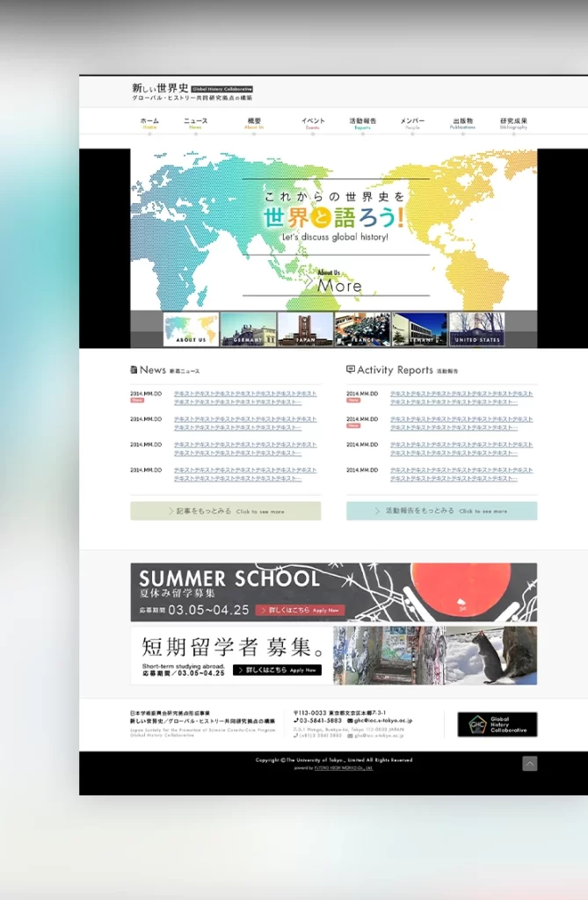Open the first news article link
This screenshot has width=588, height=900.
tap(244, 397)
